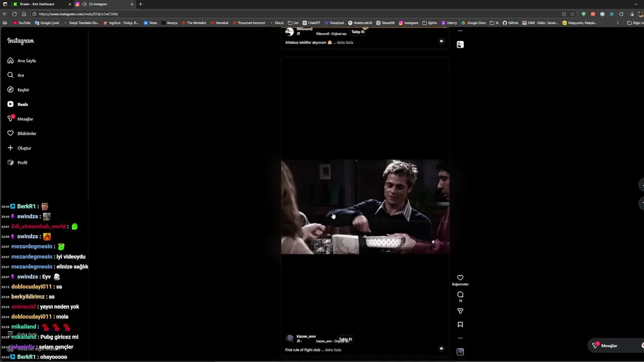The width and height of the screenshot is (644, 362).
Task: Save the Fight club reel (bookmark)
Action: [x=460, y=325]
